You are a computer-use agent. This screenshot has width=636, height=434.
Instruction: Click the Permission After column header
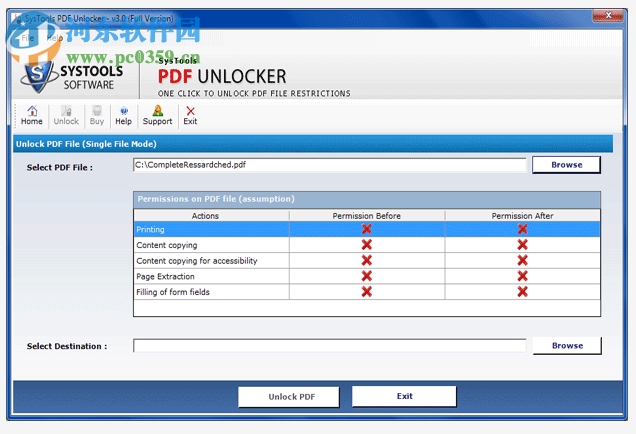(x=522, y=216)
